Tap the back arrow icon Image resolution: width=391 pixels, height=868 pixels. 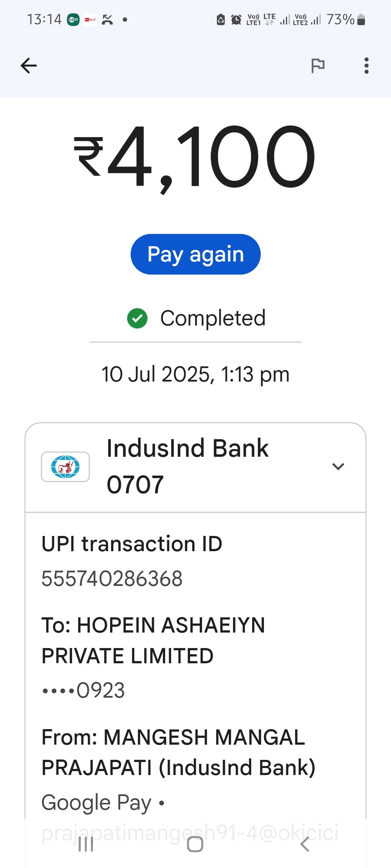(x=29, y=65)
